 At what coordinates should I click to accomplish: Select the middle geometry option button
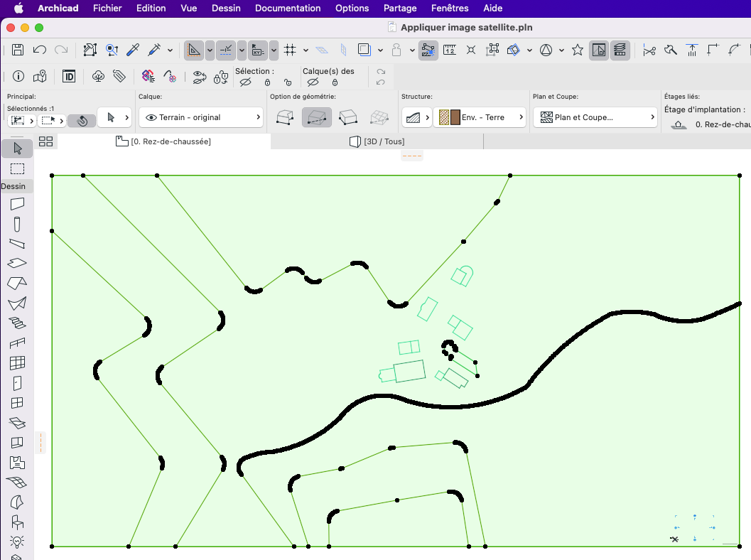(x=317, y=117)
